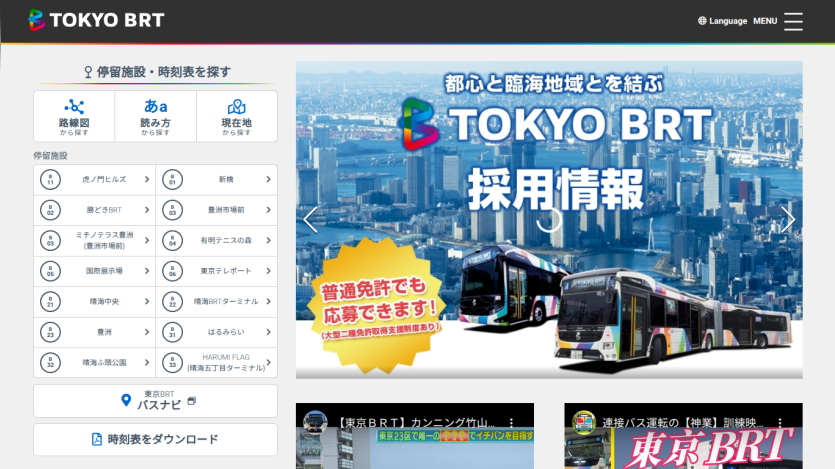
Task: Open the Language selector
Action: point(723,21)
